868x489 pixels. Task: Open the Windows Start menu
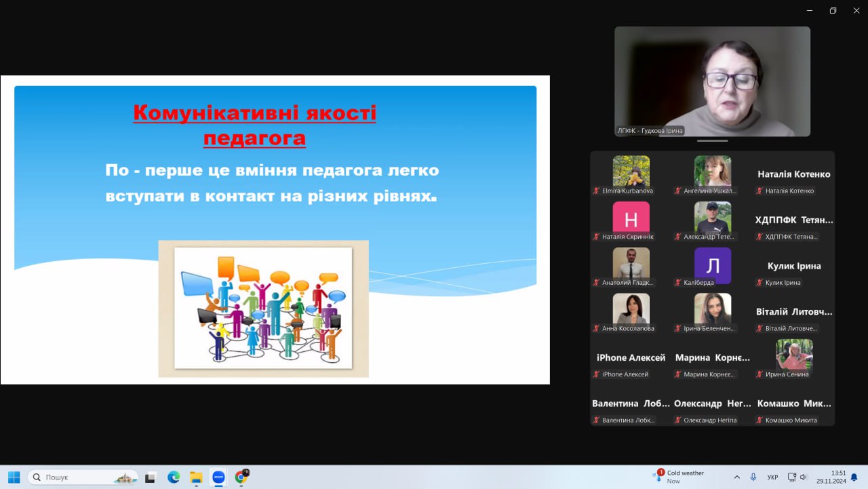click(14, 477)
